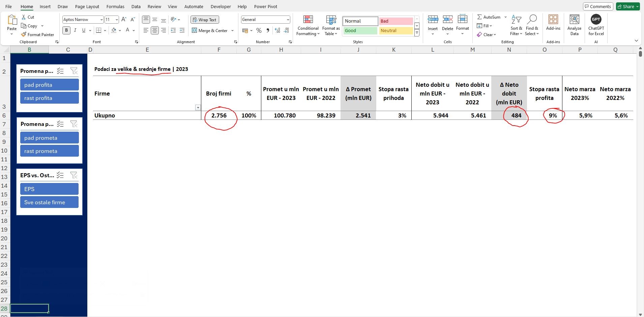
Task: Switch to the Formulas tab
Action: 115,6
